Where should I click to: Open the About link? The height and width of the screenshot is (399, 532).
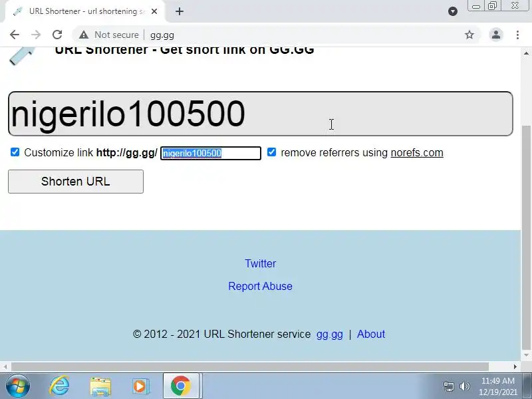click(x=371, y=334)
